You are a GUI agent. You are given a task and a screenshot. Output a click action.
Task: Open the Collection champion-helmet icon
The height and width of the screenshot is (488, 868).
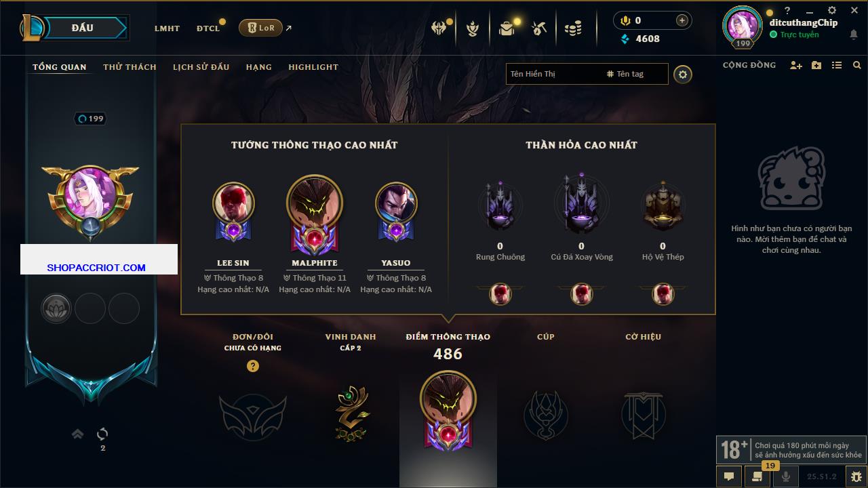(x=440, y=28)
